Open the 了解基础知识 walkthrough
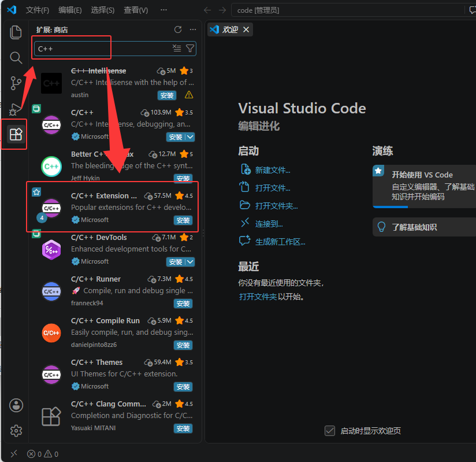The height and width of the screenshot is (462, 476). [425, 227]
